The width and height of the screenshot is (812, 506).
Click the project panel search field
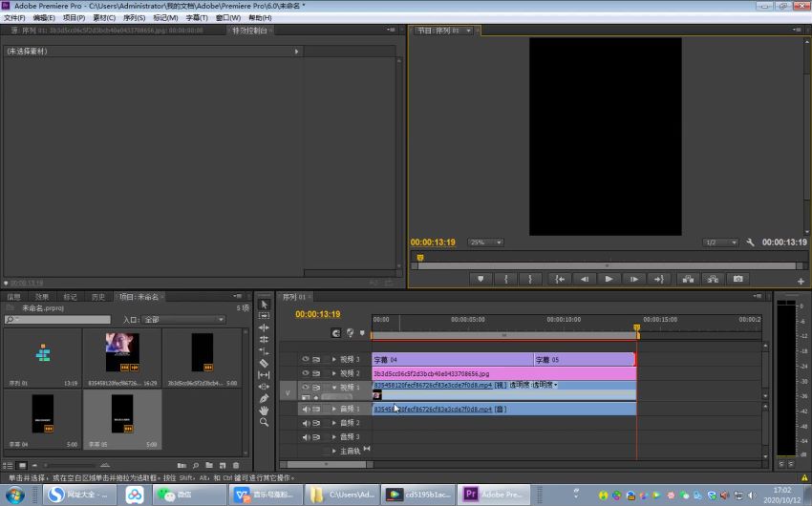[x=57, y=320]
